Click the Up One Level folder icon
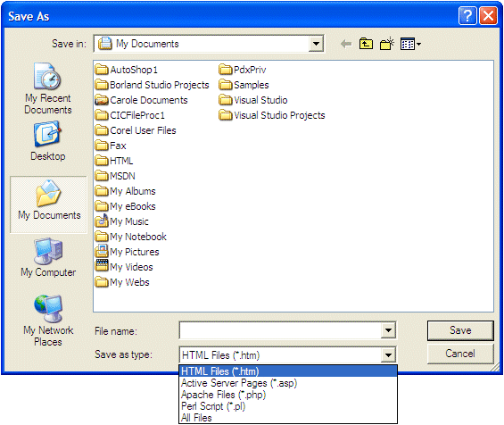 (366, 44)
